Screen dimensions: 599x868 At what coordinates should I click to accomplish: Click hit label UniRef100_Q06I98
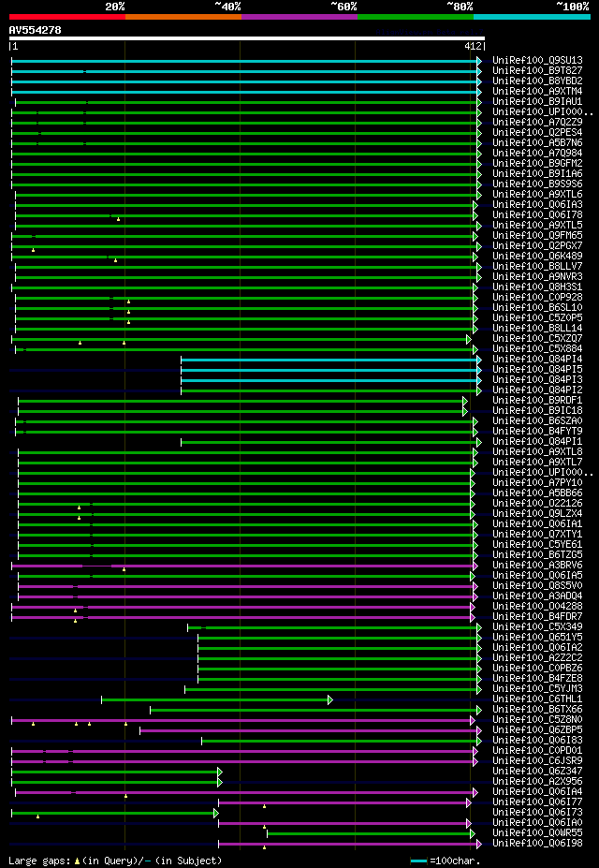(537, 843)
